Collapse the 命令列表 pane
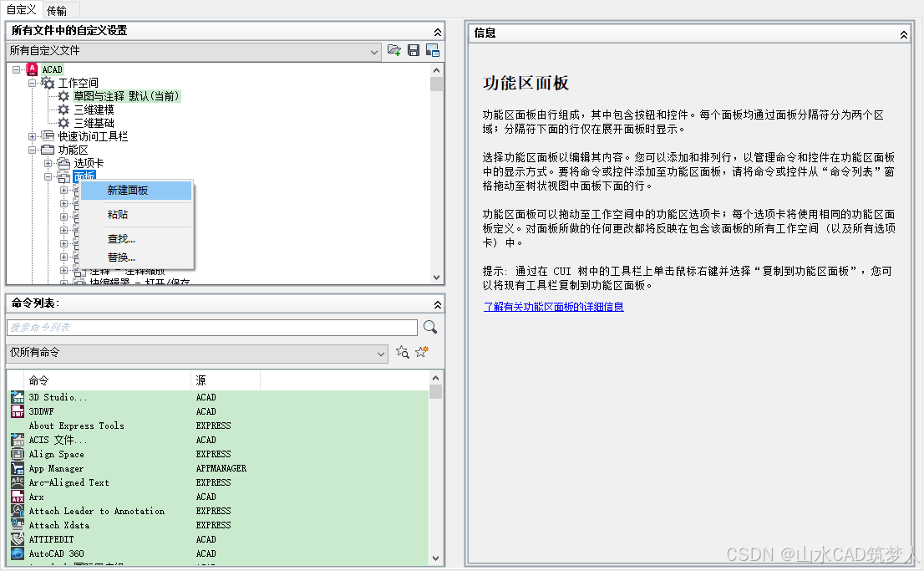 tap(437, 303)
